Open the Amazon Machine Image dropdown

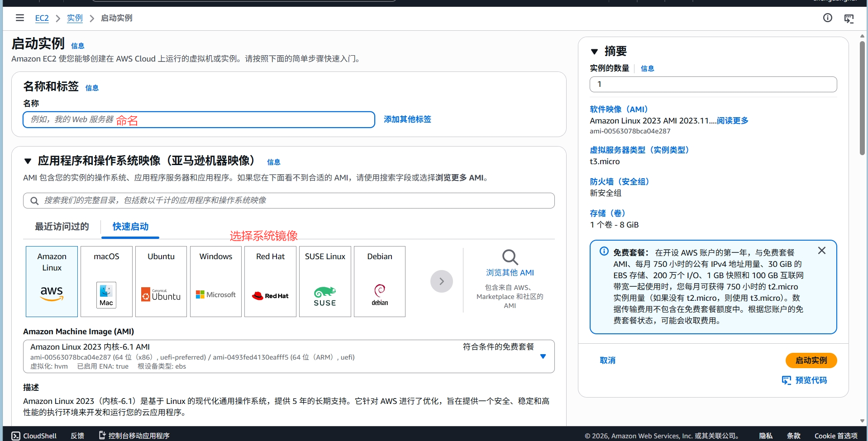(289, 356)
